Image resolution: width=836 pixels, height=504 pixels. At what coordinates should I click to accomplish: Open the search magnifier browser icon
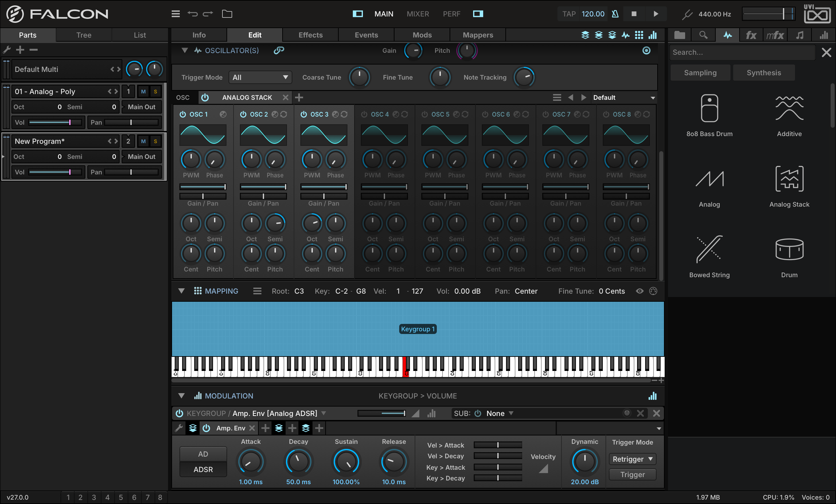(x=703, y=35)
